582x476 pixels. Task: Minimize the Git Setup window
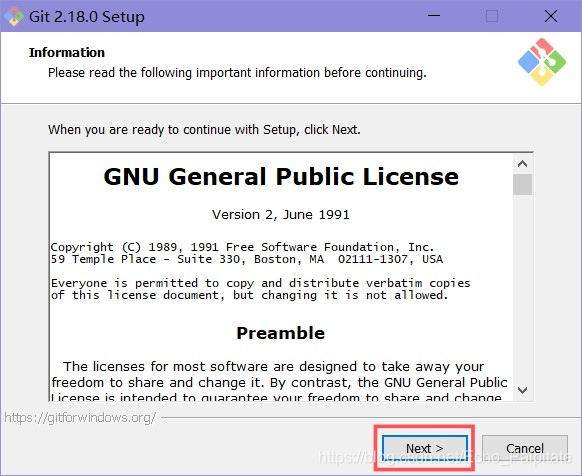tap(434, 16)
